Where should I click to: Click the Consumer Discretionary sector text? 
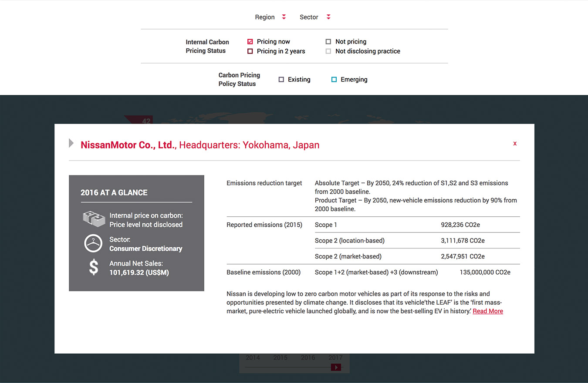(x=146, y=249)
